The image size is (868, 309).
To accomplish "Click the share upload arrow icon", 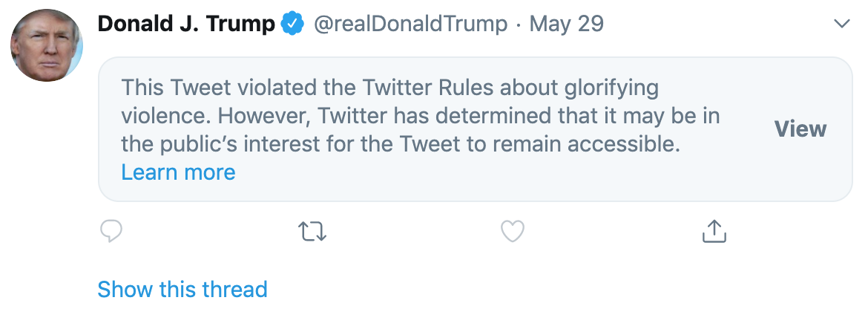I will click(x=714, y=231).
